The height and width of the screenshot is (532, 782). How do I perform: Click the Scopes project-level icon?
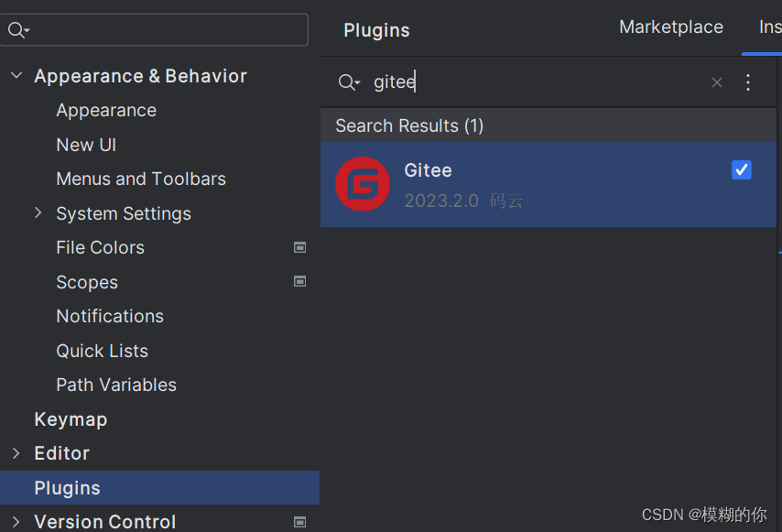pos(299,282)
